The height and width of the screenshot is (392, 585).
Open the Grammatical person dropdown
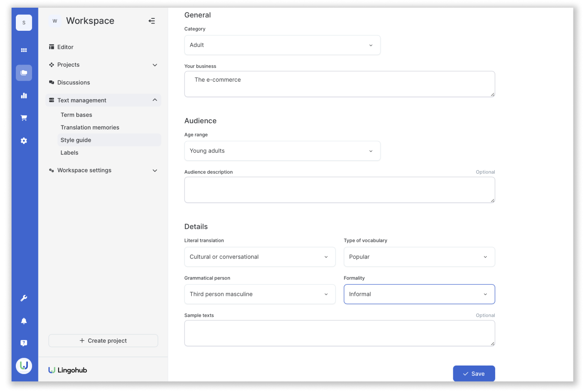click(x=260, y=294)
